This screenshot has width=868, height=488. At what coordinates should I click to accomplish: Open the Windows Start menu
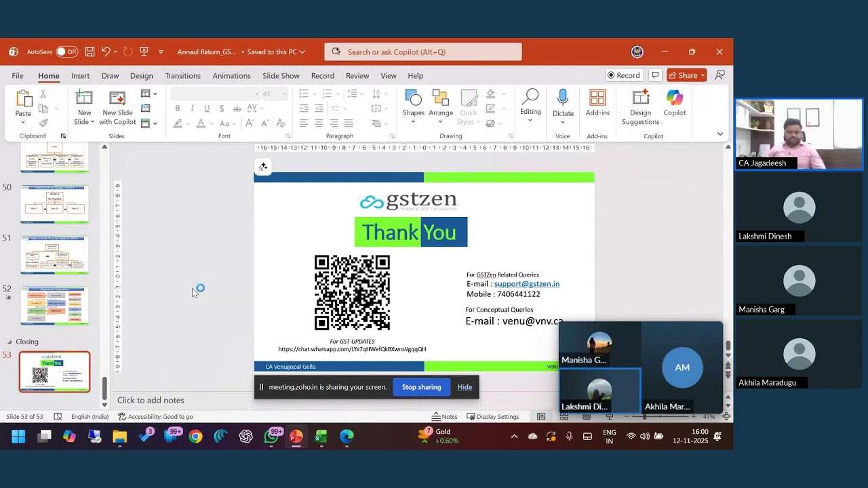[18, 436]
